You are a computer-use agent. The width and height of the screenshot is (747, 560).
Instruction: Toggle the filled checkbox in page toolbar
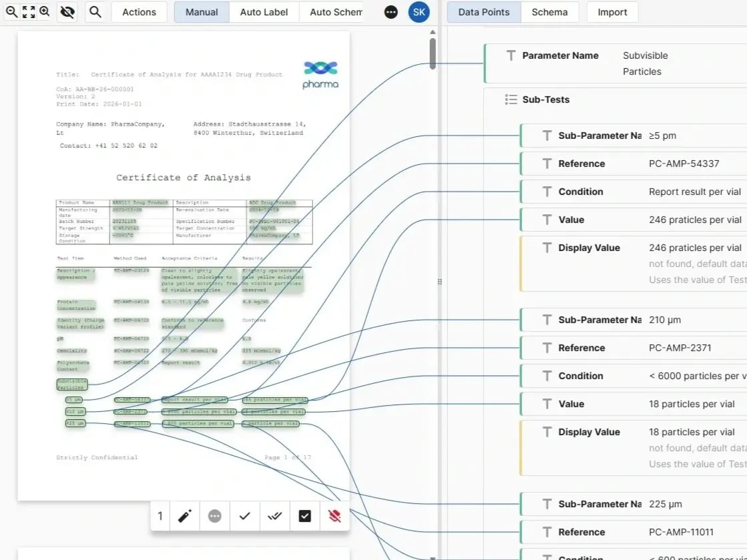click(x=304, y=516)
